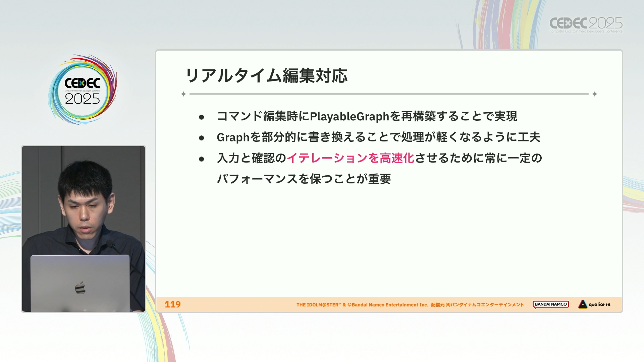Click the horizontal divider line under the title

coord(389,94)
